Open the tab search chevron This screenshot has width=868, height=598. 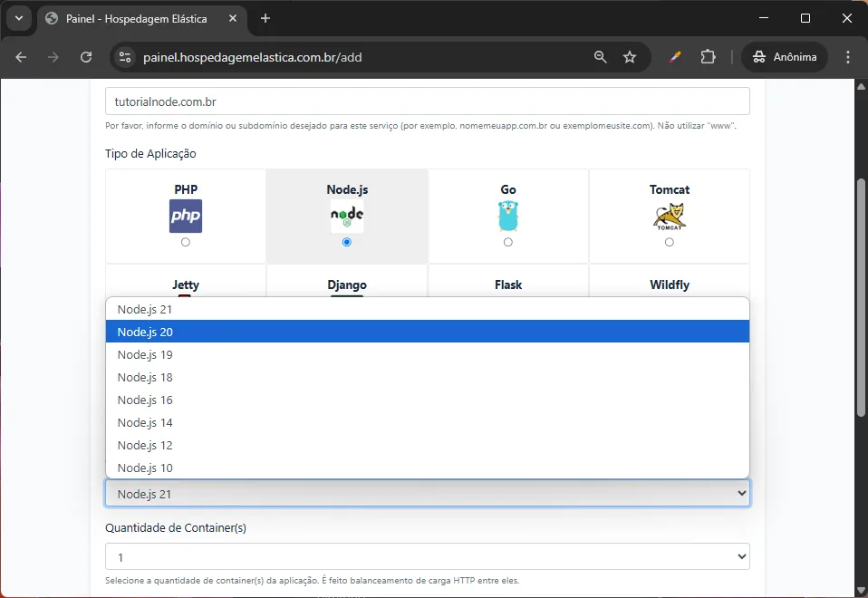tap(19, 18)
